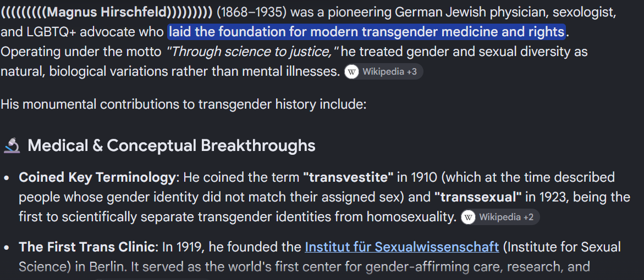
Task: Follow the Institut für Sexualwissenschaft link
Action: [x=401, y=247]
